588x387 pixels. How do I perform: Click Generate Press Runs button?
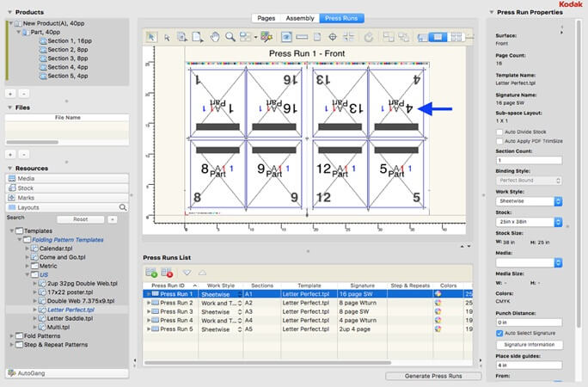433,376
